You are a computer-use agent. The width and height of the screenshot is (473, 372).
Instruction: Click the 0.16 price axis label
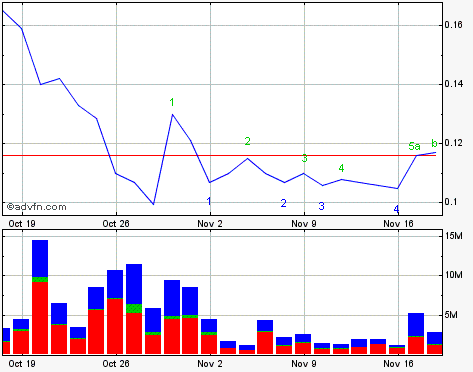(453, 25)
